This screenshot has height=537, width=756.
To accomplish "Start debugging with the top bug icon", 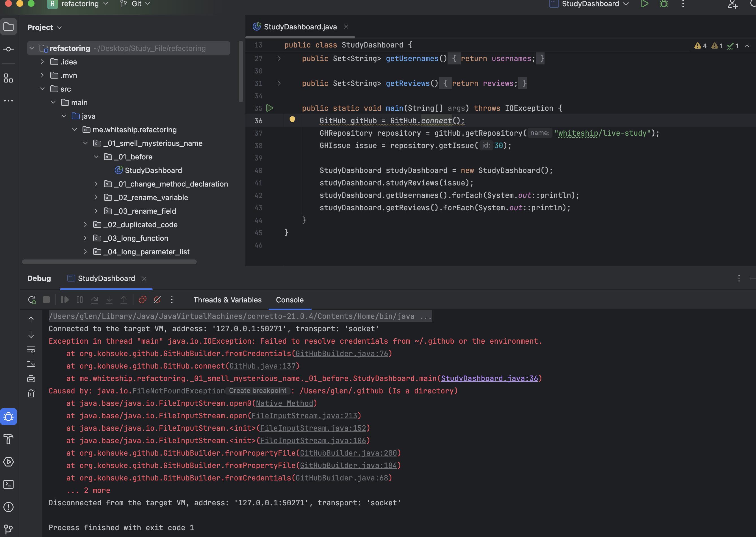I will pyautogui.click(x=663, y=4).
